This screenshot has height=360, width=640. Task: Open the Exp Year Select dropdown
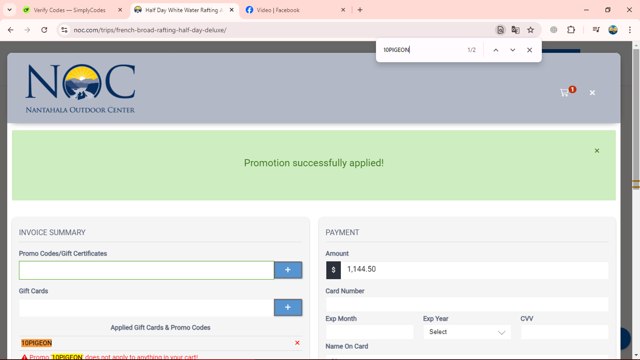(x=467, y=332)
